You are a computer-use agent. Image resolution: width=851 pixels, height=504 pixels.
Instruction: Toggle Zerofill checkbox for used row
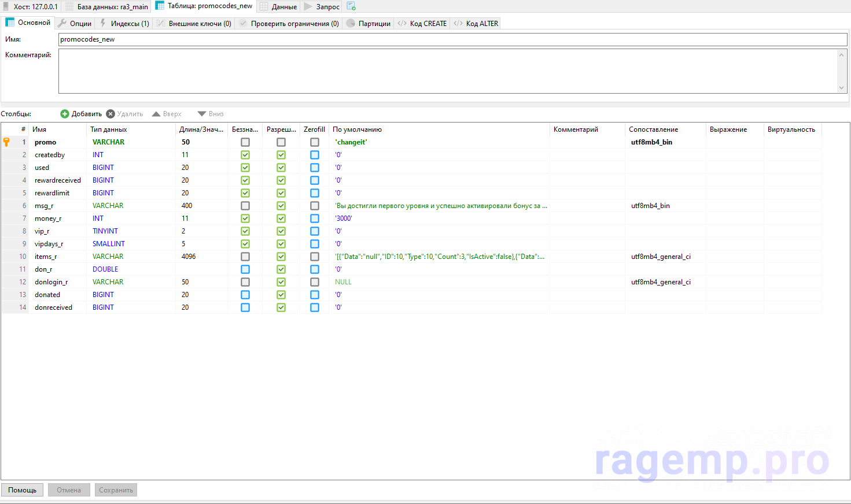[x=315, y=168]
